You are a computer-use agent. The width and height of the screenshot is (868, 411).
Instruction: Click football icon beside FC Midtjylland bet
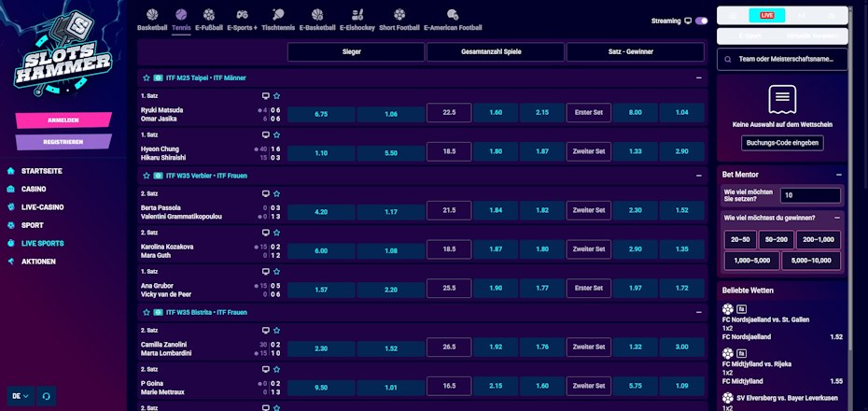[728, 353]
